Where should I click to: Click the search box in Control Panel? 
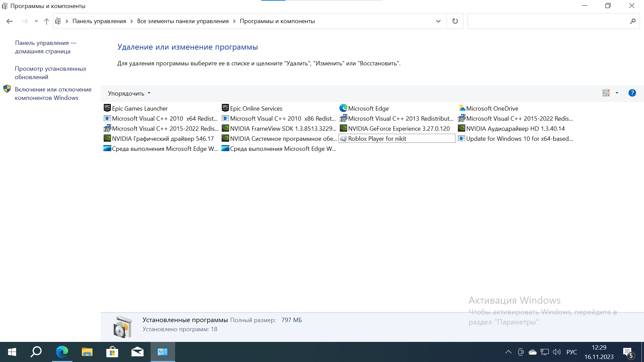[x=548, y=21]
